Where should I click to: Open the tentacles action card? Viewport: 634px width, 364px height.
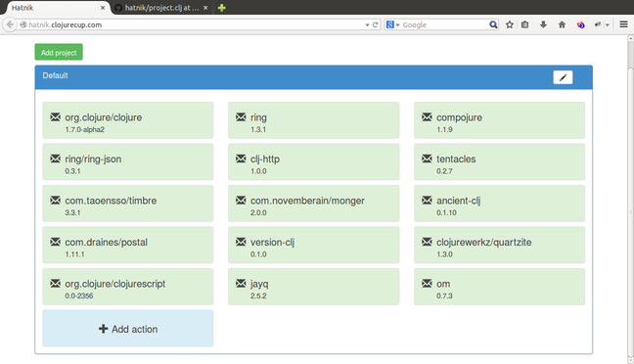coord(499,161)
